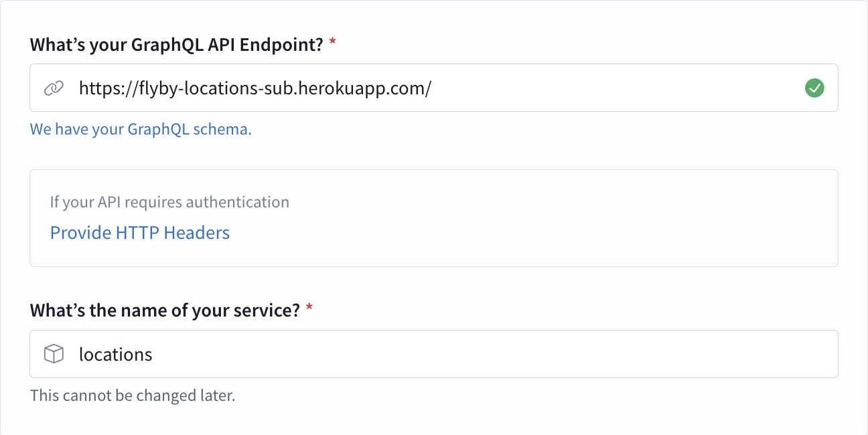Viewport: 868px width, 435px height.
Task: Click the If your API requires authentication text
Action: coord(169,201)
